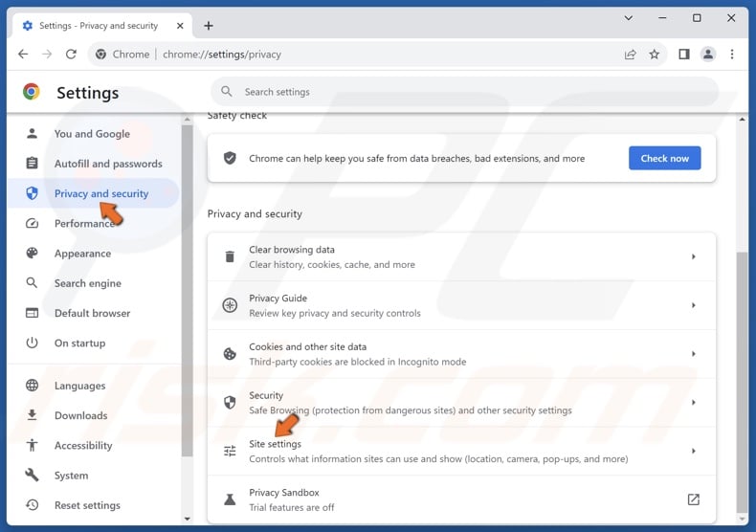
Task: Open Accessibility settings
Action: pos(93,445)
